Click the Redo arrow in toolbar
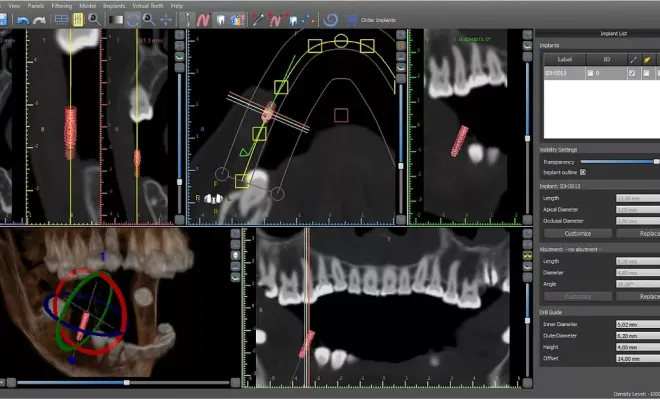 click(39, 19)
